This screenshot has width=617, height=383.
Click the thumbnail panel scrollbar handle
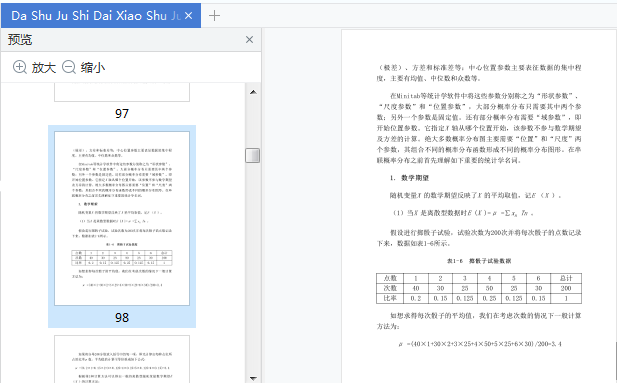(253, 155)
